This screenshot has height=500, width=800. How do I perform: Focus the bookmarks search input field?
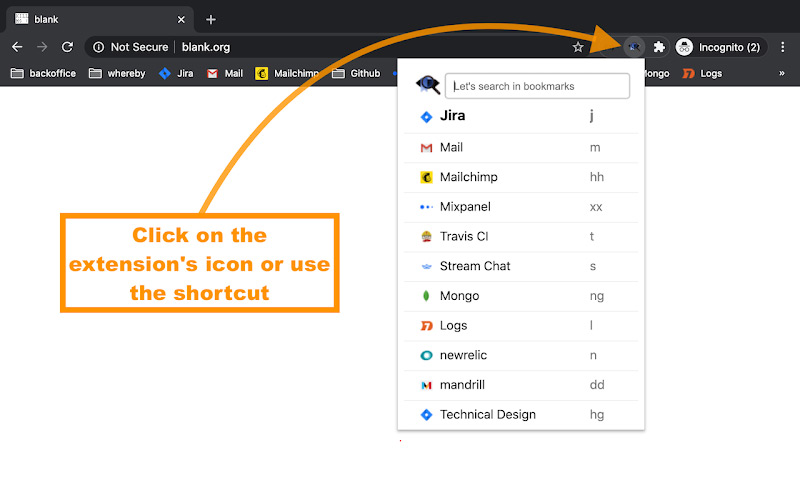click(x=537, y=86)
